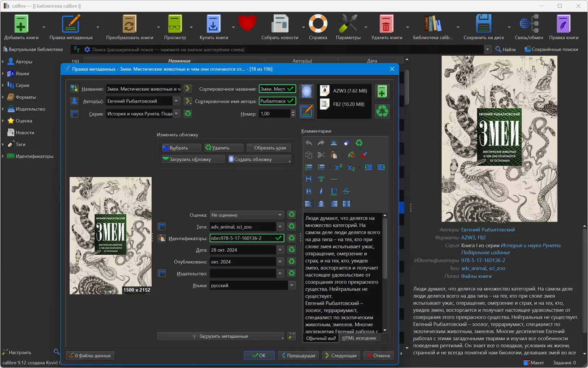Remove formatting with the eraser icon
This screenshot has width=588, height=368.
pyautogui.click(x=346, y=143)
